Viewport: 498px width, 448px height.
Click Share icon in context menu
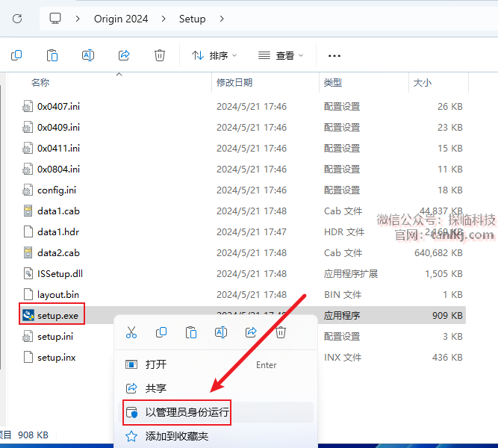pyautogui.click(x=251, y=332)
